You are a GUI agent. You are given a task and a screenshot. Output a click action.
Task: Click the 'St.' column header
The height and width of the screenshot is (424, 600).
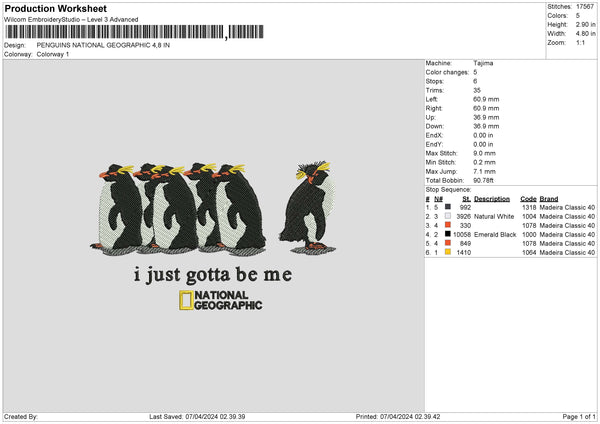tap(466, 199)
